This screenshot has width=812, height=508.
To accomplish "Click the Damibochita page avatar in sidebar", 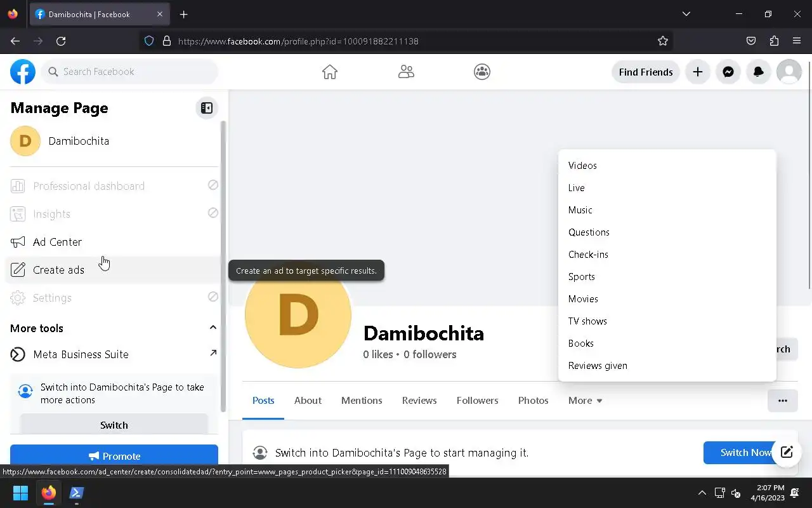I will click(x=25, y=141).
